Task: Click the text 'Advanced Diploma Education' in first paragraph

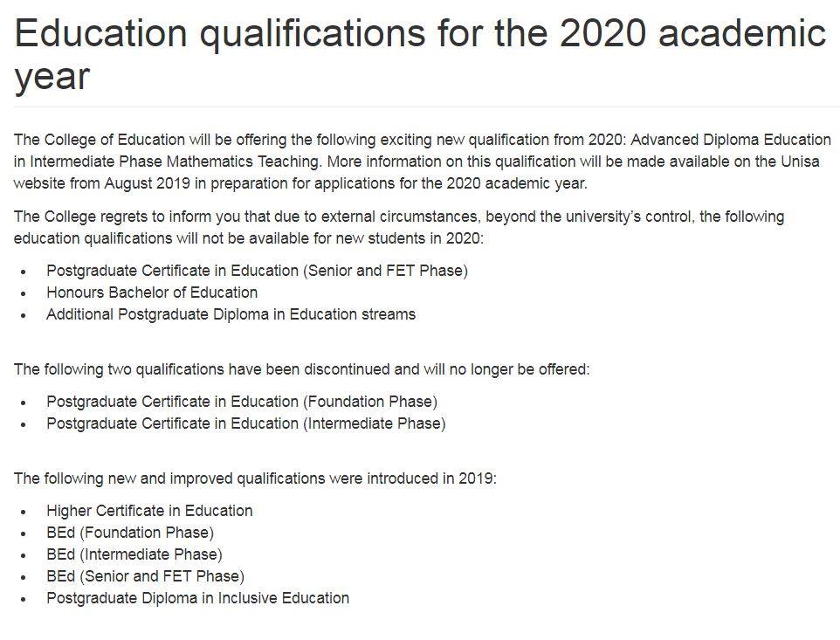Action: point(731,140)
